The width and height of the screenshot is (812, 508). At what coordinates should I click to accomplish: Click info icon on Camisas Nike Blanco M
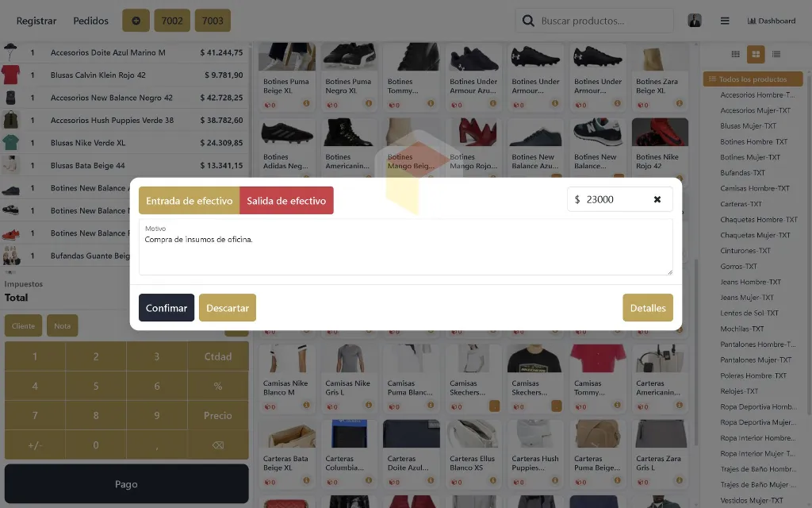pyautogui.click(x=307, y=405)
